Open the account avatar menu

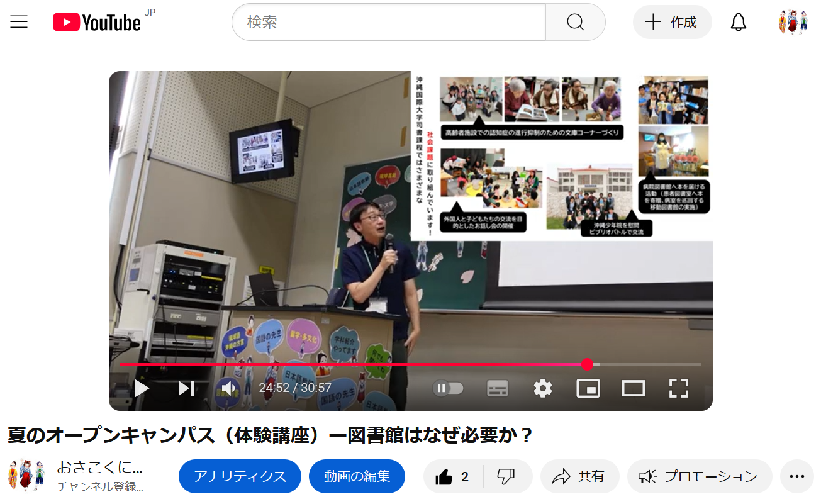click(792, 23)
